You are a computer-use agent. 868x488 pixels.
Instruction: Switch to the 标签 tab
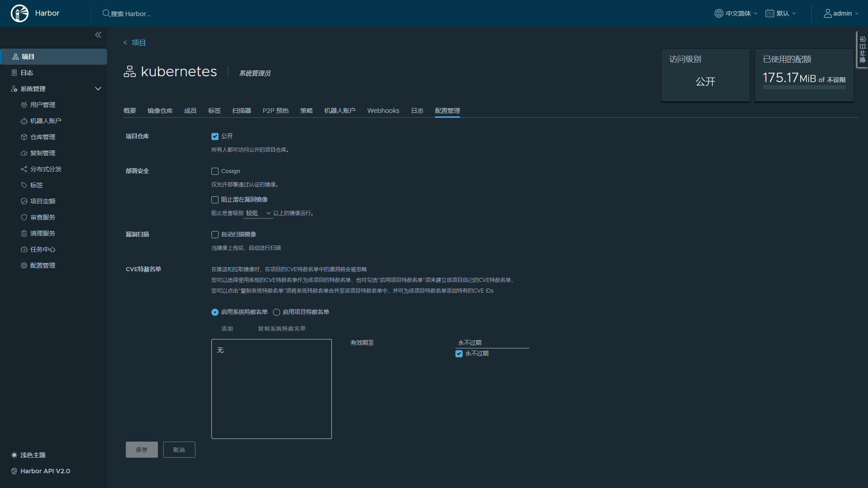[215, 111]
